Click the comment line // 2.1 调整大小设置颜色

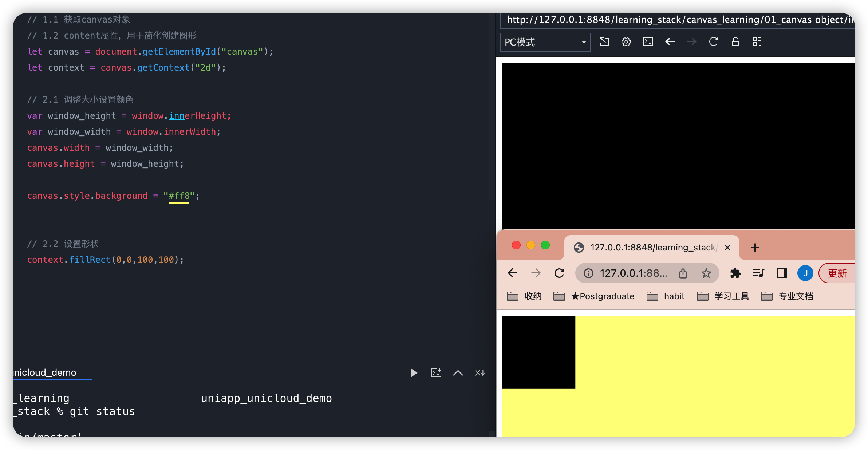pyautogui.click(x=80, y=100)
